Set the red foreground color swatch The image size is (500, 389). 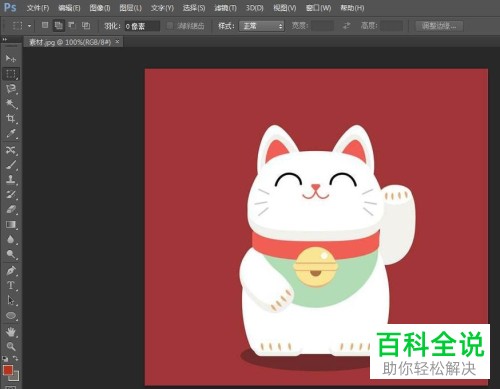pyautogui.click(x=8, y=370)
